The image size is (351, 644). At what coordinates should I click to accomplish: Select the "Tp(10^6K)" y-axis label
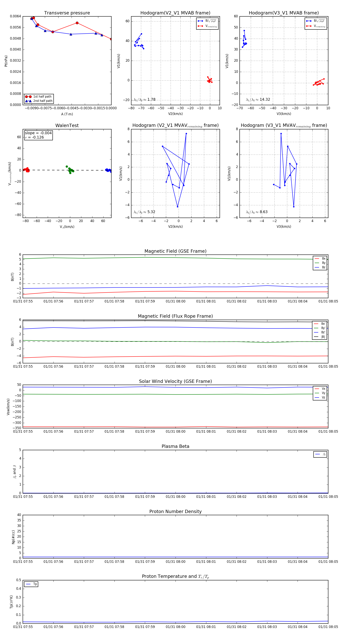11,602
